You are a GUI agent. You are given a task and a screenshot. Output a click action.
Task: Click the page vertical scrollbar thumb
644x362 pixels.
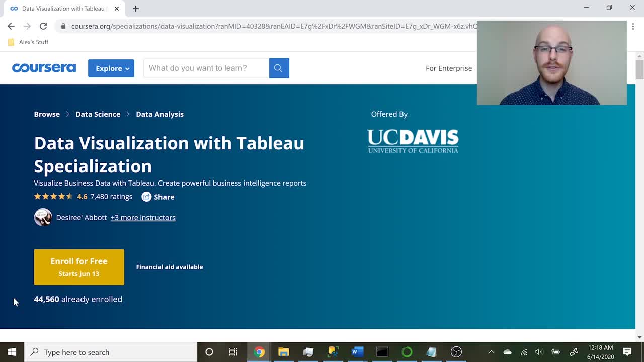pyautogui.click(x=639, y=69)
